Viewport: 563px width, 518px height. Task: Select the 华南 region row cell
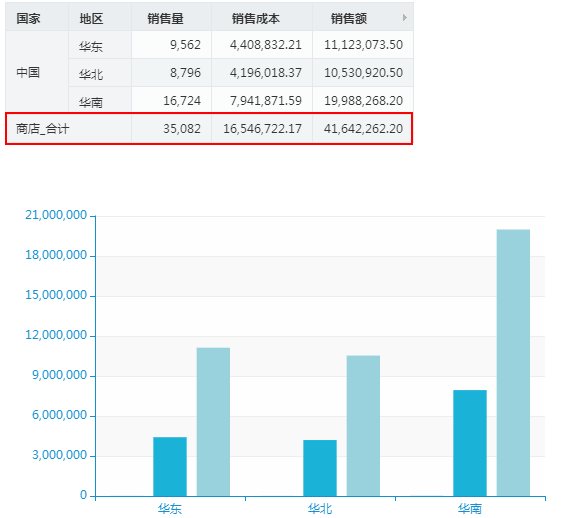pos(100,100)
